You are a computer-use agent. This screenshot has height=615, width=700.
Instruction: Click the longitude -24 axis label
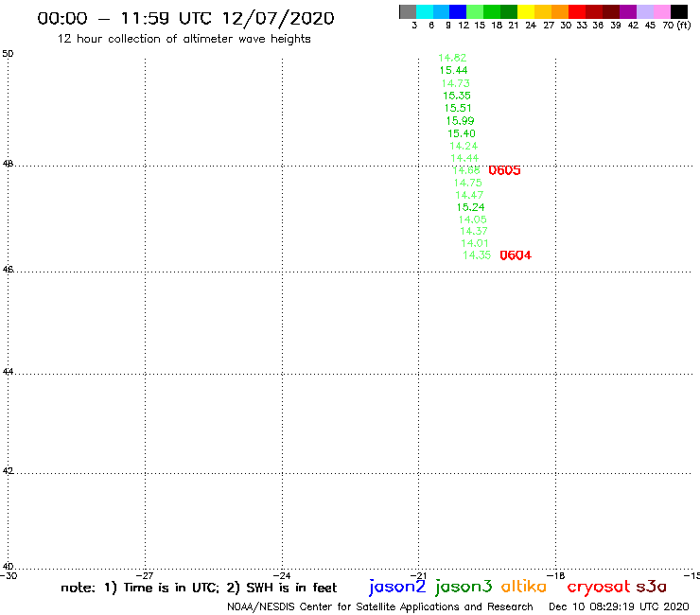(x=282, y=575)
